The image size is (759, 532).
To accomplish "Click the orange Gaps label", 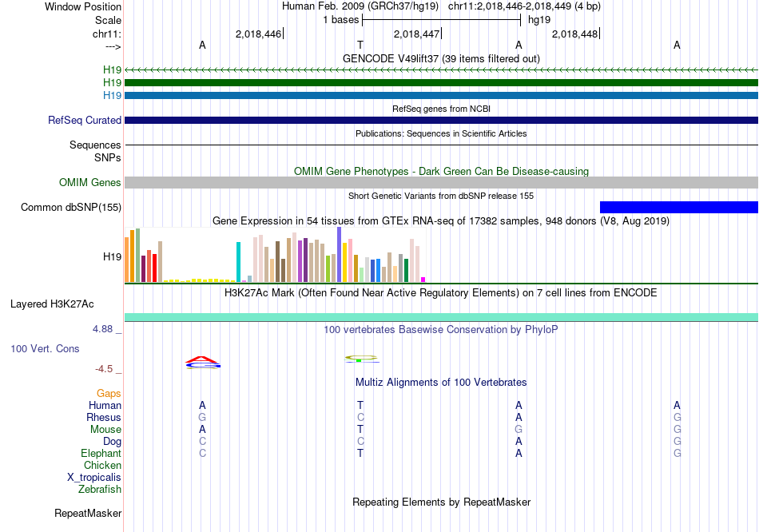I will point(109,394).
